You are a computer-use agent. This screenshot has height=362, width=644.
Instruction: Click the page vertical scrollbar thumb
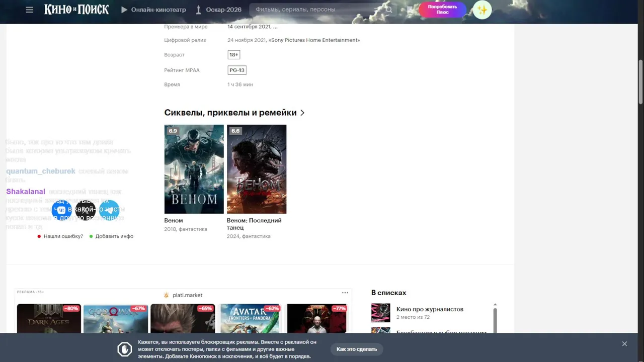(x=640, y=82)
